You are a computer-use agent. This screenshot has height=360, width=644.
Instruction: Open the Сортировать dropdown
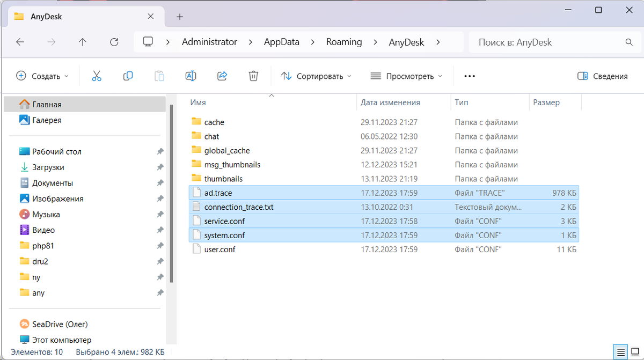click(x=317, y=76)
